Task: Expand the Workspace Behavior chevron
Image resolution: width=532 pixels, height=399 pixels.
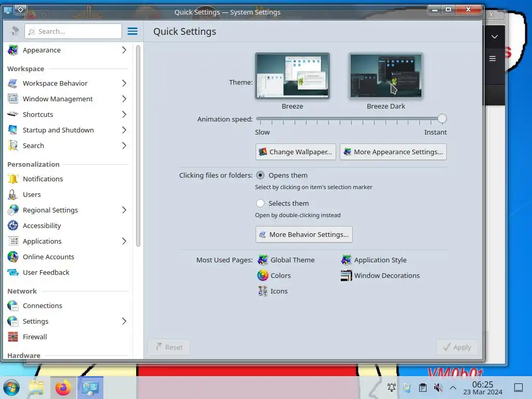Action: 124,83
